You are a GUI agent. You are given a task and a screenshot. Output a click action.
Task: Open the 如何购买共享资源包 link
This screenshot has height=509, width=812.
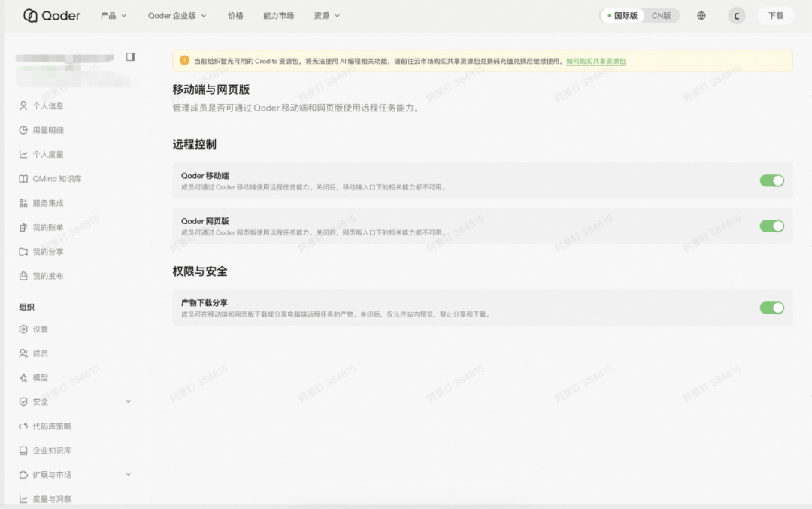click(x=595, y=61)
